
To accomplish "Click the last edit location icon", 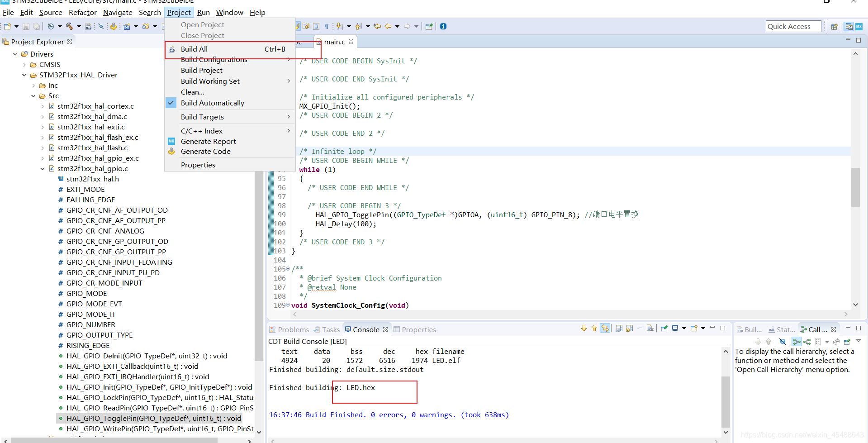I will point(377,26).
